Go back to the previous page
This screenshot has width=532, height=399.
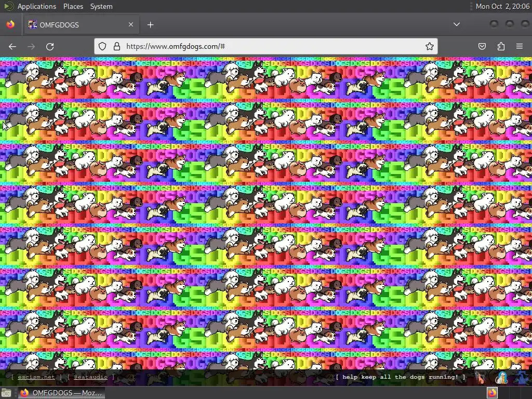[12, 46]
